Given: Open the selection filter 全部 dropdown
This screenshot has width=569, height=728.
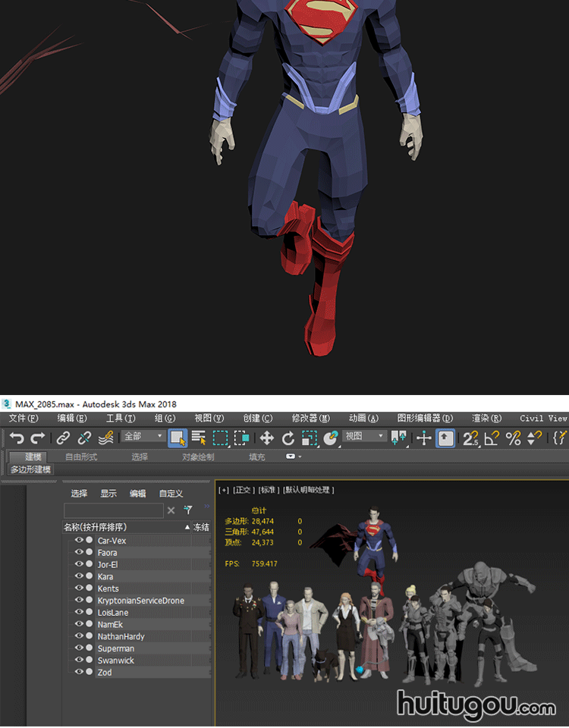Looking at the screenshot, I should click(x=143, y=437).
